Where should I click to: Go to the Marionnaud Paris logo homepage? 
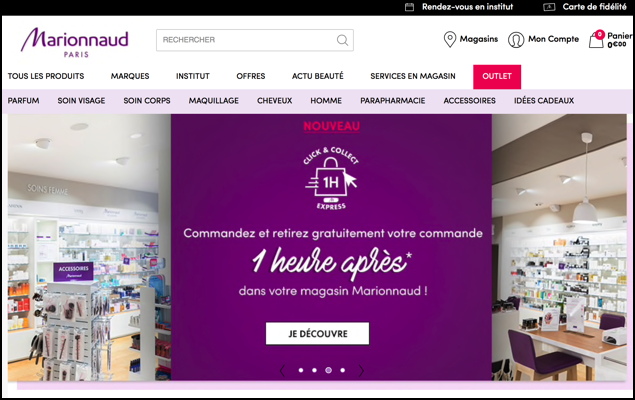tap(75, 42)
